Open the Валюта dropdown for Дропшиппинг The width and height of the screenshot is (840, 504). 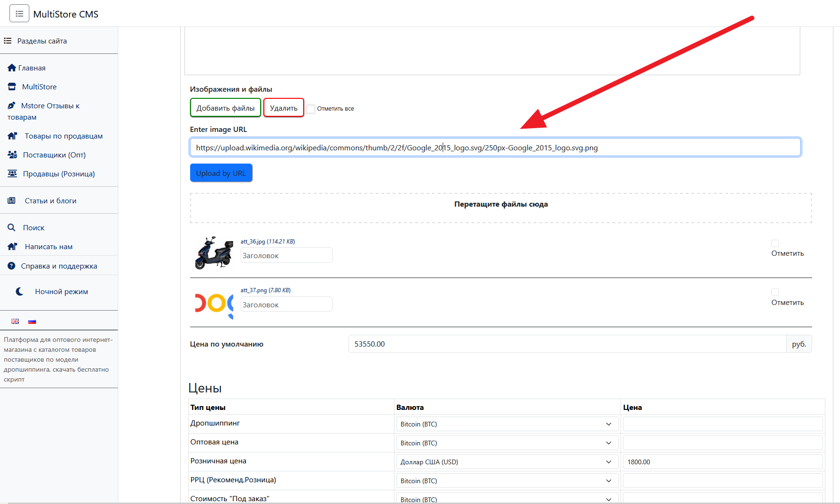507,424
